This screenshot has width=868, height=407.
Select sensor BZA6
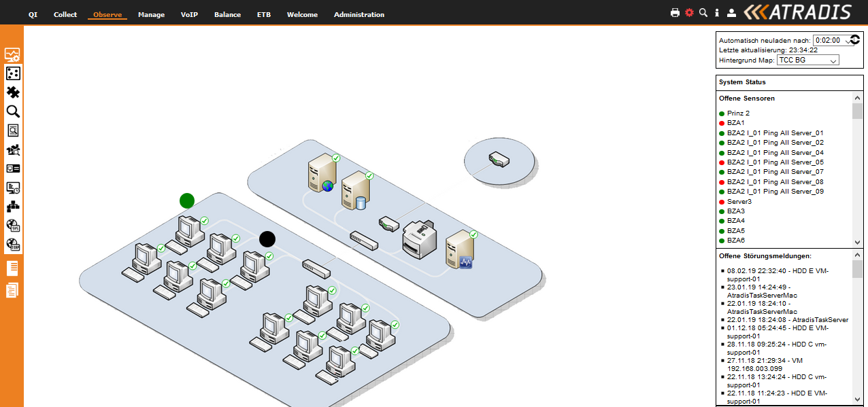735,241
